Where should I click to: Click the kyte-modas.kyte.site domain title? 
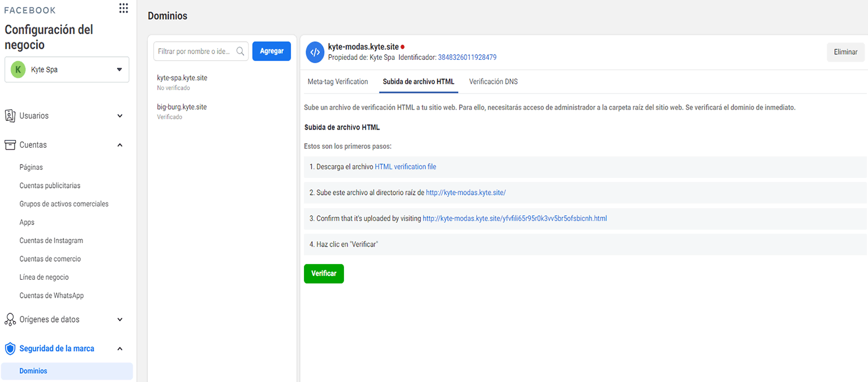click(x=363, y=47)
